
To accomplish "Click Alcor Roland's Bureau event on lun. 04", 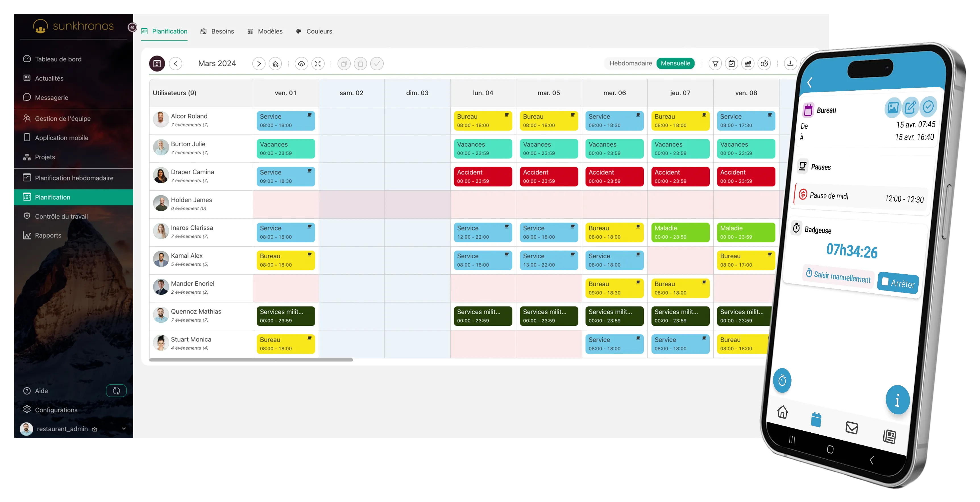I will [483, 121].
